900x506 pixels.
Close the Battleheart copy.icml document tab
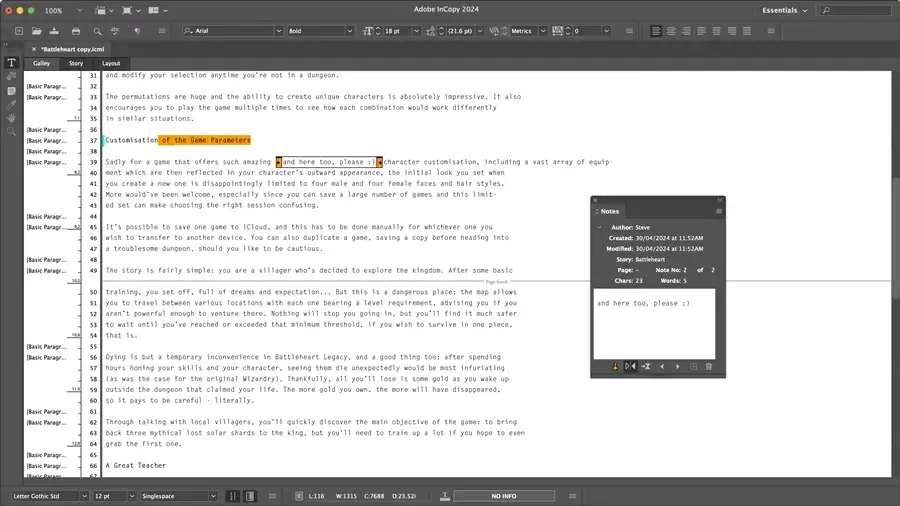click(x=34, y=49)
